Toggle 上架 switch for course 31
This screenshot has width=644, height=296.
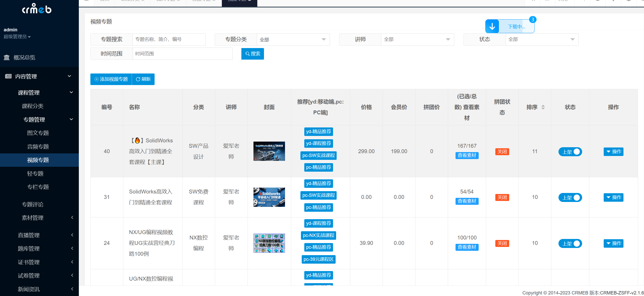point(570,197)
